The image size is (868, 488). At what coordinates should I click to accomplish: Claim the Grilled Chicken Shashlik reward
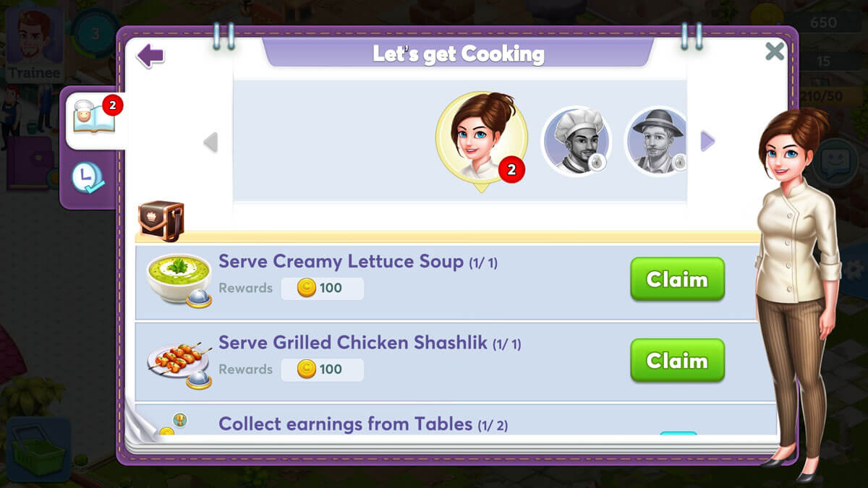[677, 360]
